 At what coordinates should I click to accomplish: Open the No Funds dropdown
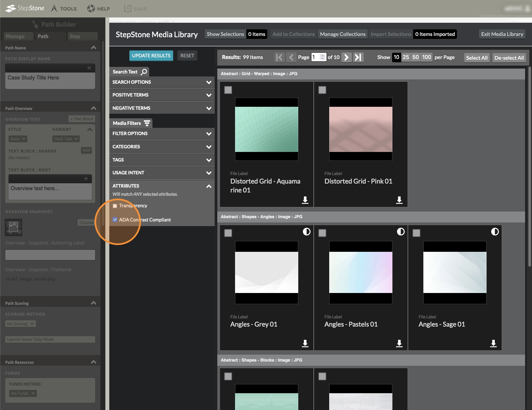[23, 394]
